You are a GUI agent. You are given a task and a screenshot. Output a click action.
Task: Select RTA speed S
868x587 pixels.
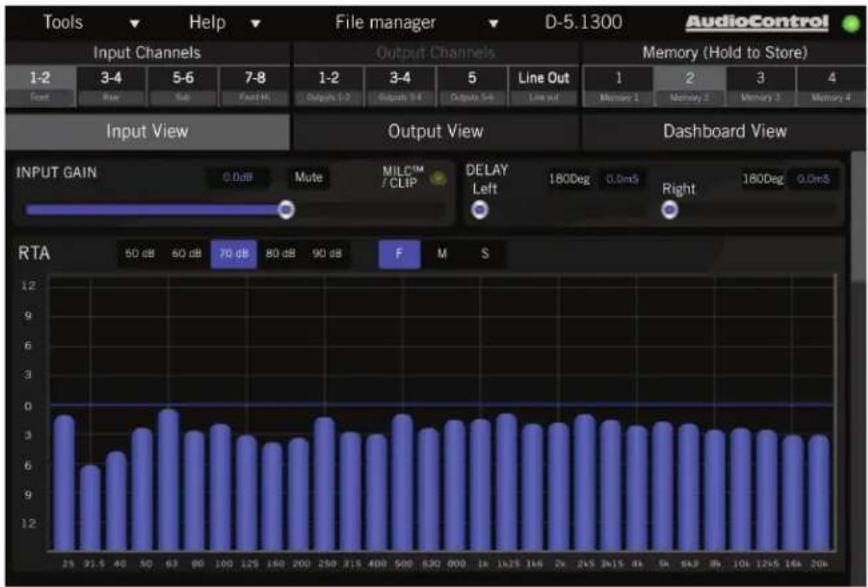(484, 254)
